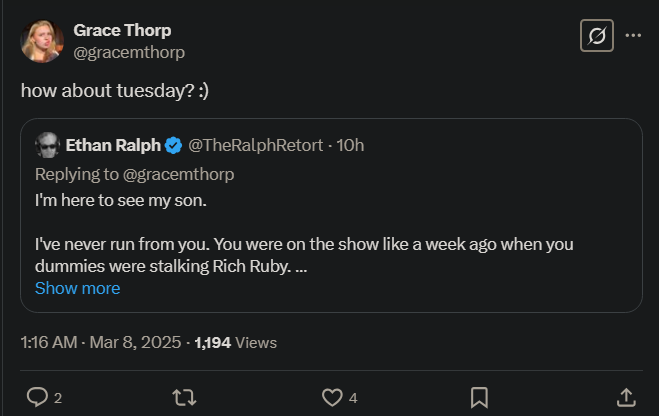Open the Grok actions icon
This screenshot has height=416, width=659.
596,36
